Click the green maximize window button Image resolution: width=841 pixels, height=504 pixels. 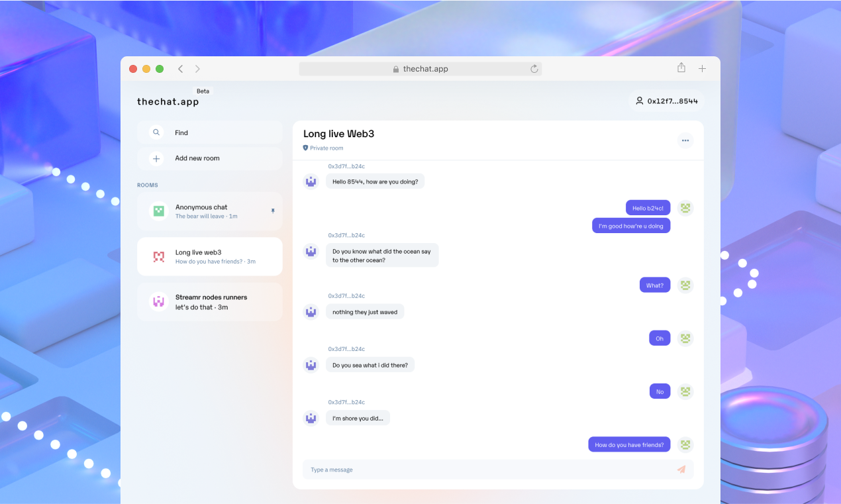point(160,69)
